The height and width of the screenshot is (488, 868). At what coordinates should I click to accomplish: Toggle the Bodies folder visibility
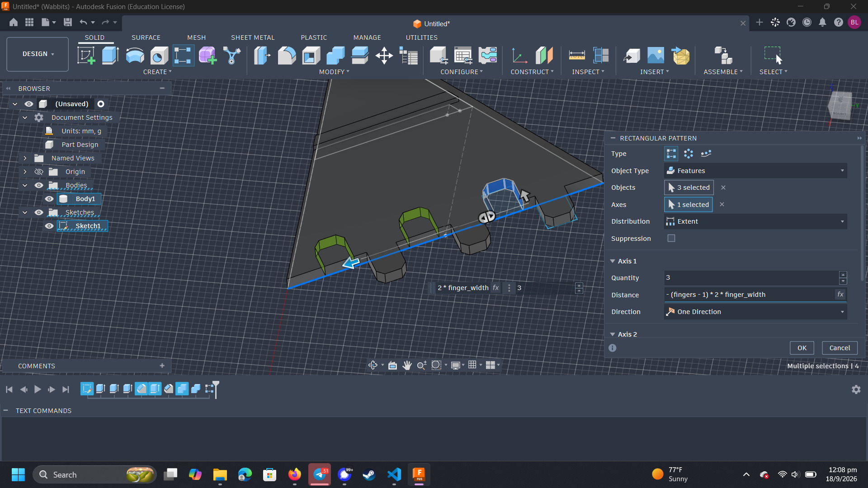pyautogui.click(x=39, y=185)
